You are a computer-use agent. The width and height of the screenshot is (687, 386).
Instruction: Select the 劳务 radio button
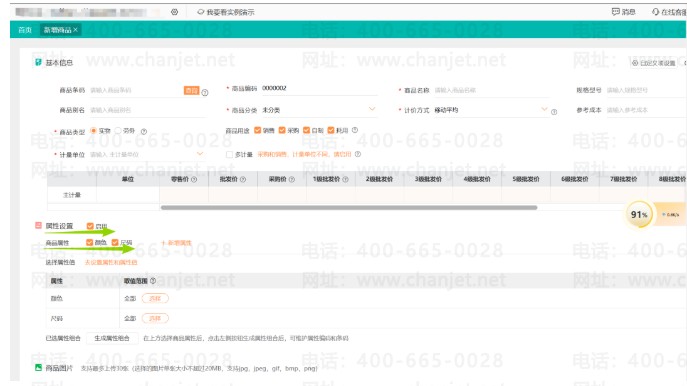point(118,131)
